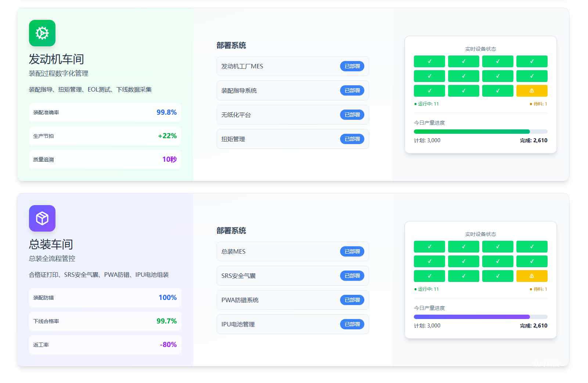
Task: Click the yellow warning tile in 发动机车间 equipment status
Action: click(531, 91)
